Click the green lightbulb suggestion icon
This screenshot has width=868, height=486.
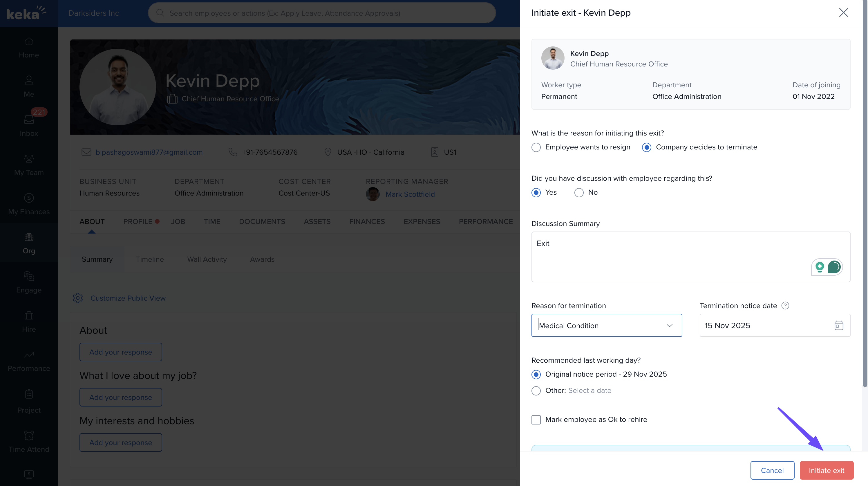(820, 267)
